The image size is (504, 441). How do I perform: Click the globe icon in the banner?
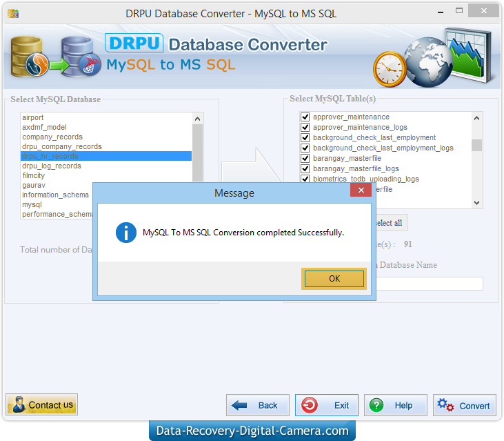428,62
